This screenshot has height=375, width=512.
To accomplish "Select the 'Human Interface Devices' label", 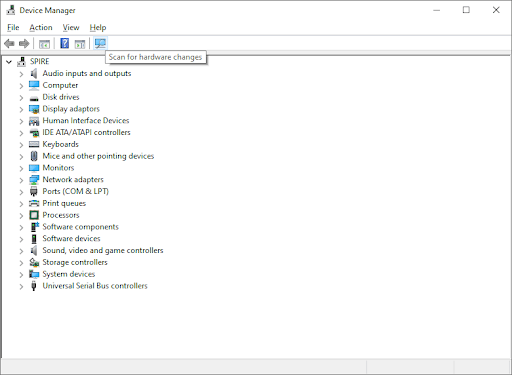I will [86, 121].
